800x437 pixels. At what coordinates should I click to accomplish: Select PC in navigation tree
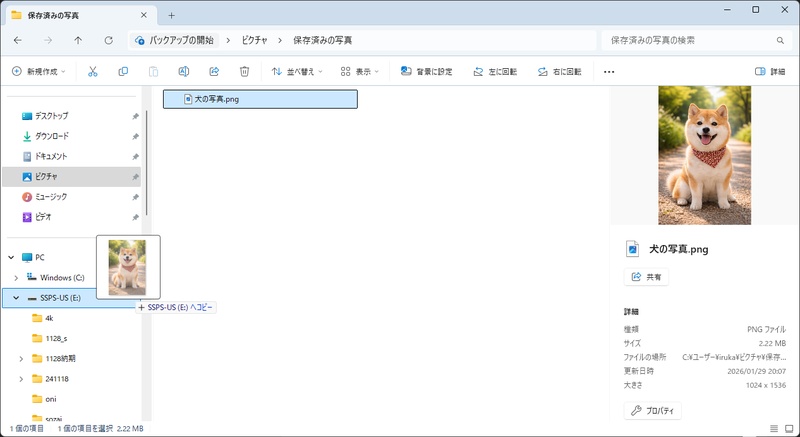40,258
